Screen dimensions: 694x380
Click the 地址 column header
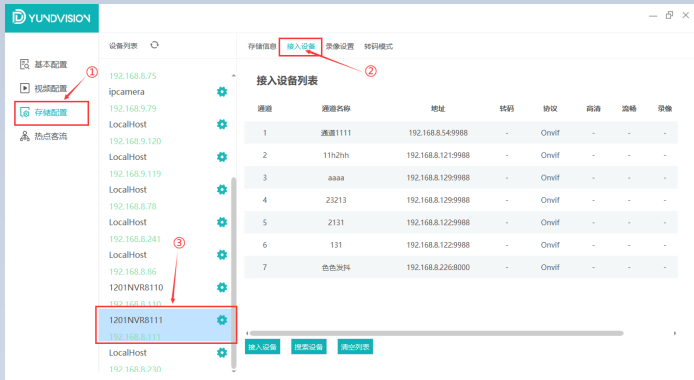click(x=438, y=108)
